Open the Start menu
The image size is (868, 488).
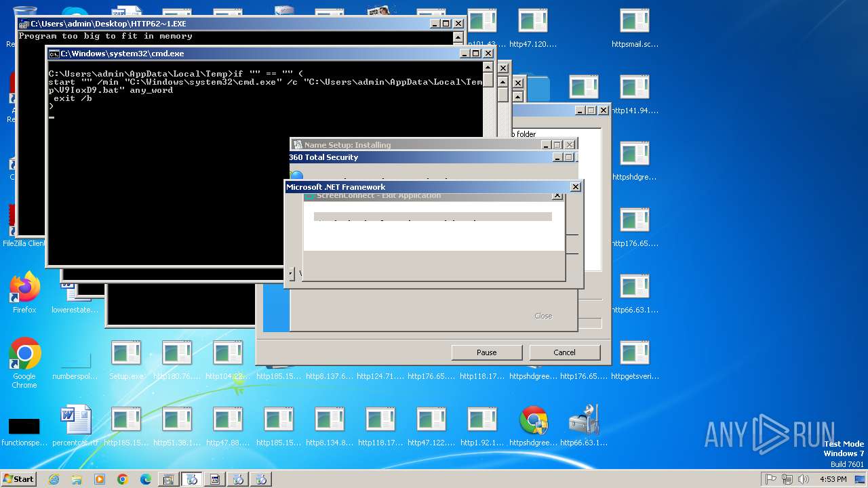(x=19, y=479)
